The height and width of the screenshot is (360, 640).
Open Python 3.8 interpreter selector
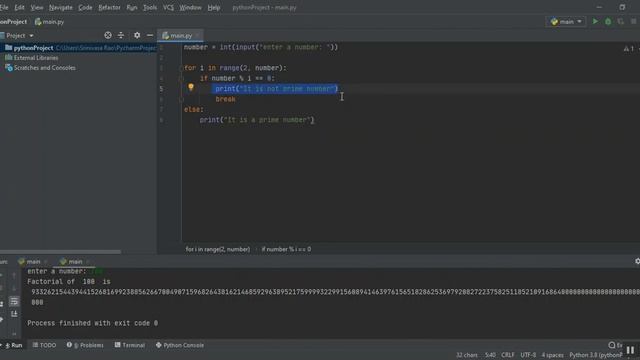point(596,355)
